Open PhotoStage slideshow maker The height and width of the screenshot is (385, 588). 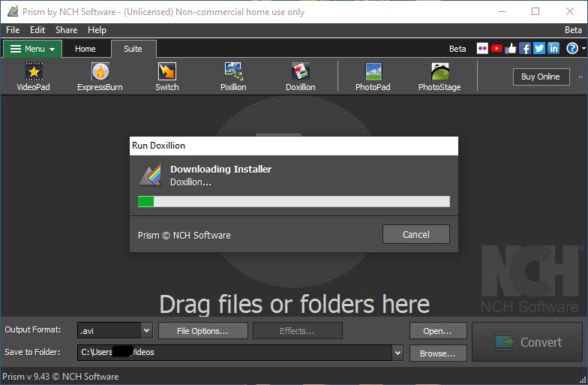point(439,77)
